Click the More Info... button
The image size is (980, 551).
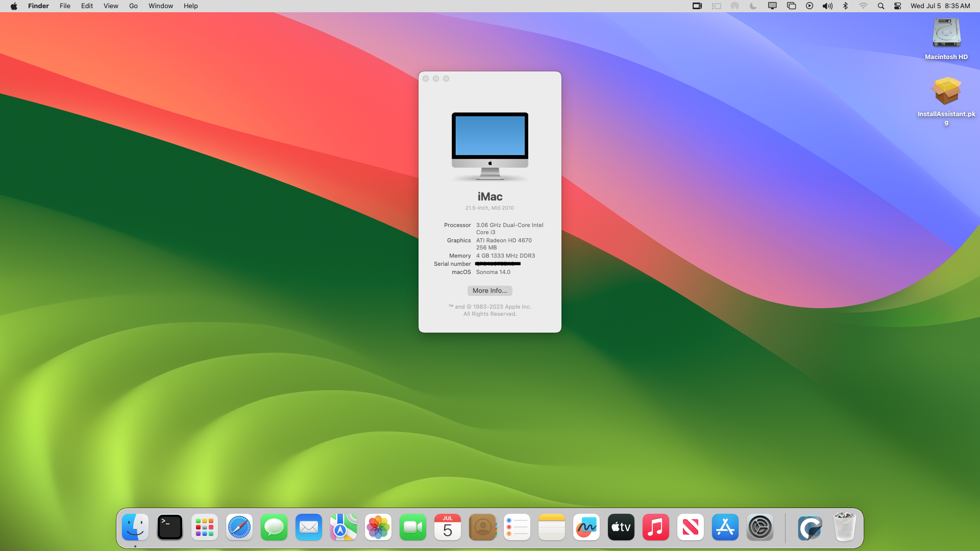tap(489, 291)
